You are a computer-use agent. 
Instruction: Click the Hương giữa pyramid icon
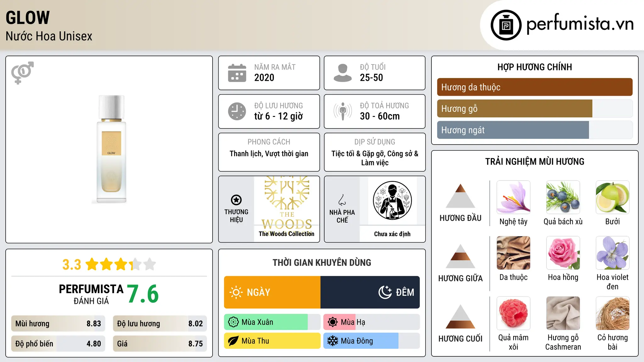[460, 256]
